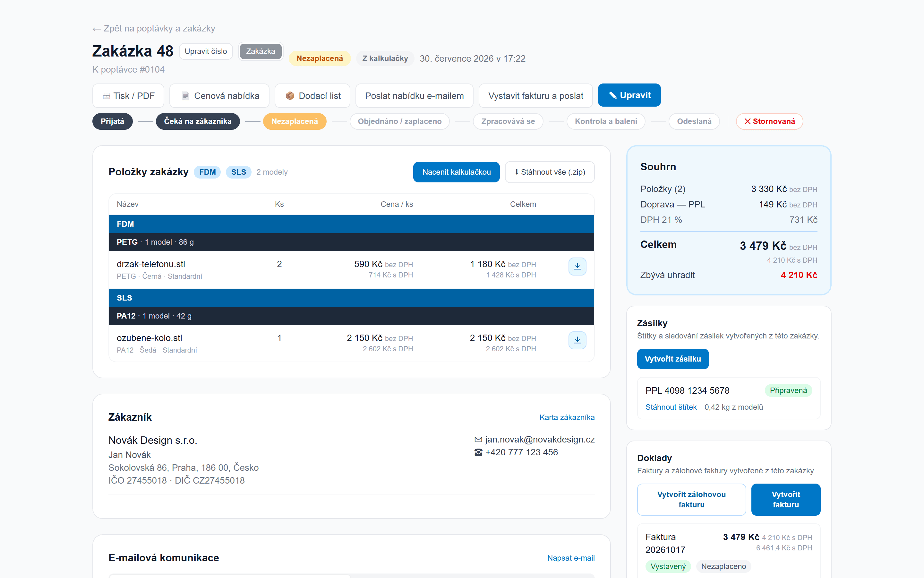Click the DPH 21 % summary row
Screen dimensions: 924x578
click(729, 220)
